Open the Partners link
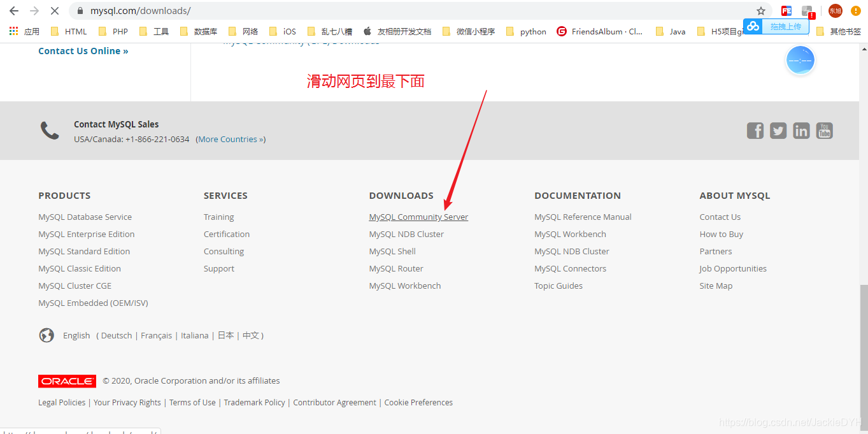Screen dimensions: 868x434 pos(716,251)
